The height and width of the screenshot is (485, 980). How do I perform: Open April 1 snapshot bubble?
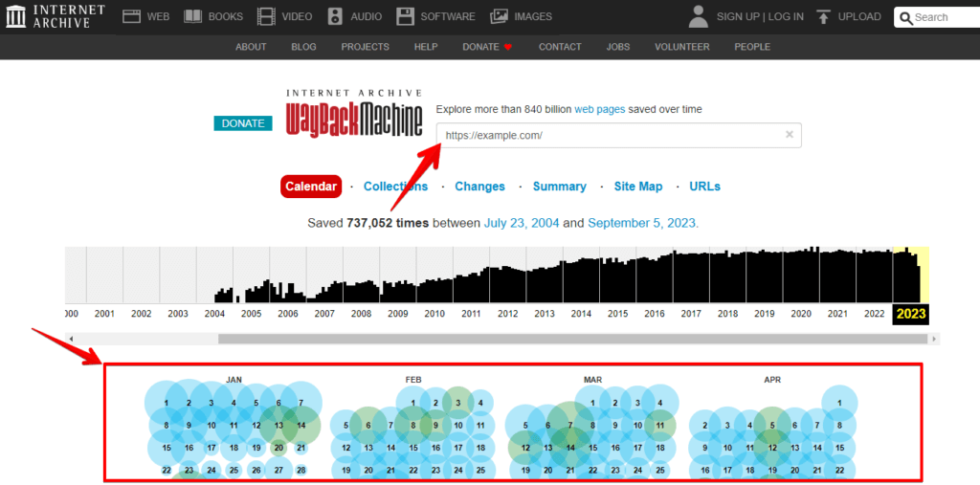(x=839, y=403)
